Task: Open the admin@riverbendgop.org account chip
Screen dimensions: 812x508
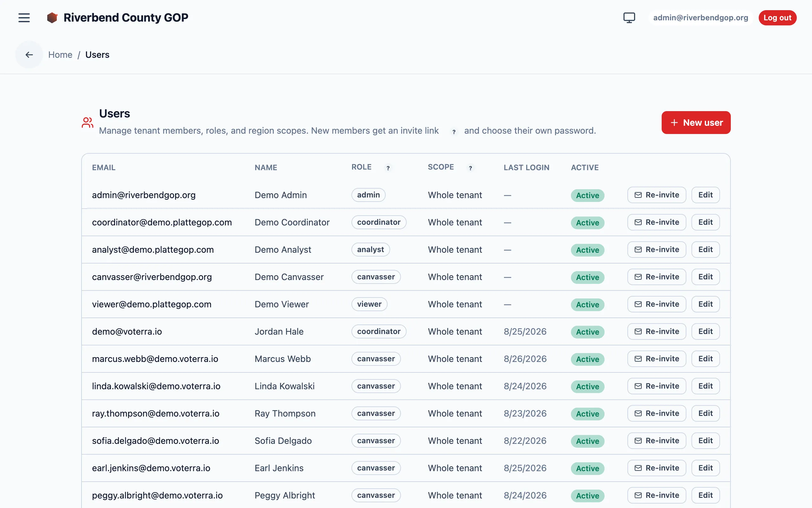Action: (700, 17)
